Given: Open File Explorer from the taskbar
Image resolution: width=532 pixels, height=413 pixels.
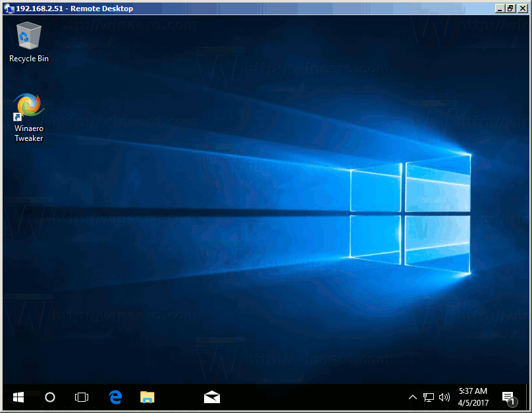Looking at the screenshot, I should pos(146,397).
